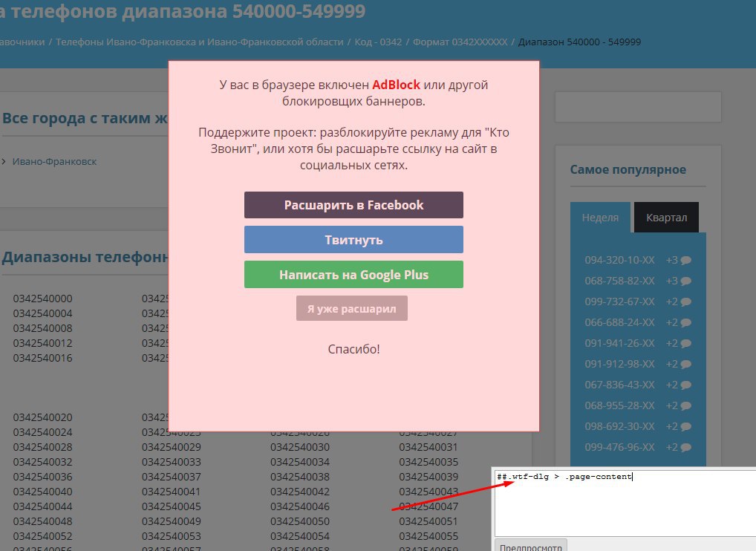Click the 'Я уже расшарил' button
The image size is (756, 551).
[352, 308]
